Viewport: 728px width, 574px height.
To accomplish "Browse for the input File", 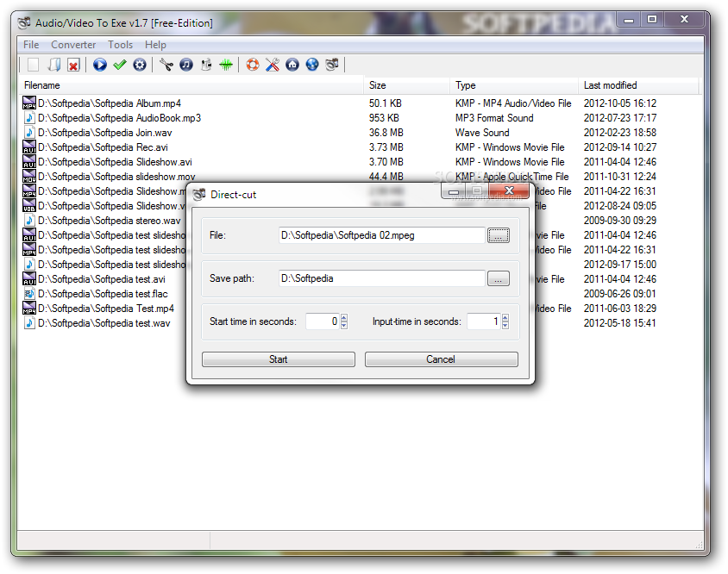I will (499, 235).
